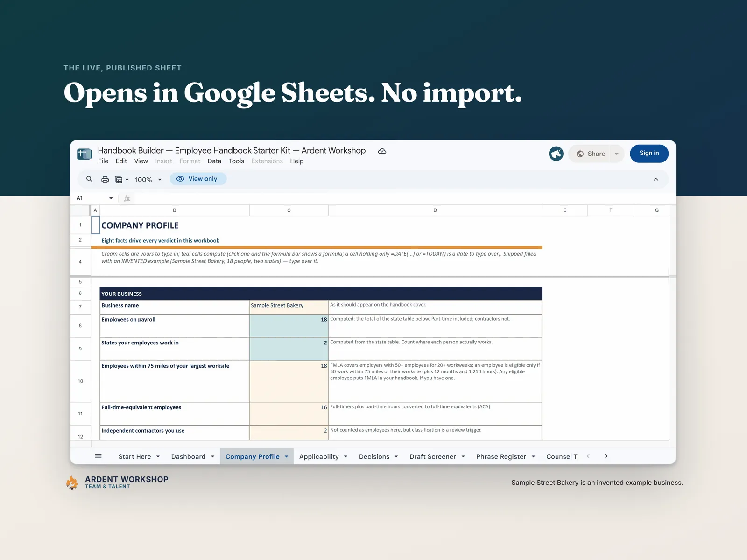Screen dimensions: 747x560
Task: Switch to the Phrase Register sheet
Action: (501, 457)
